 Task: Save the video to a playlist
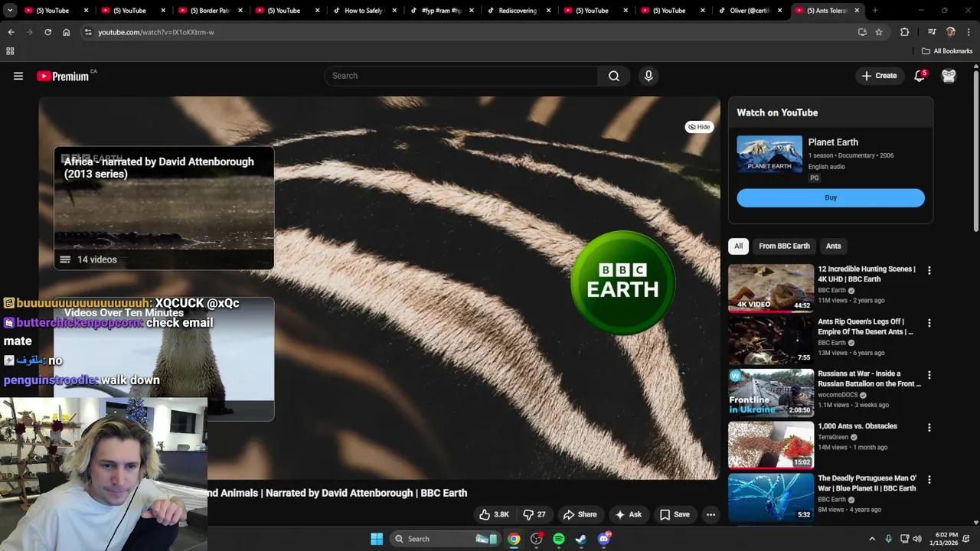point(675,514)
